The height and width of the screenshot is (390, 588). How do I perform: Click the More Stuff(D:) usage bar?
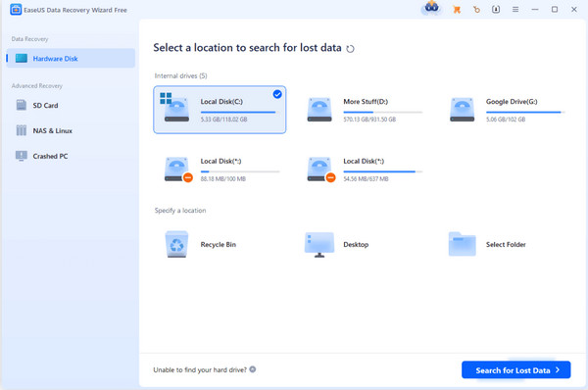pyautogui.click(x=383, y=112)
